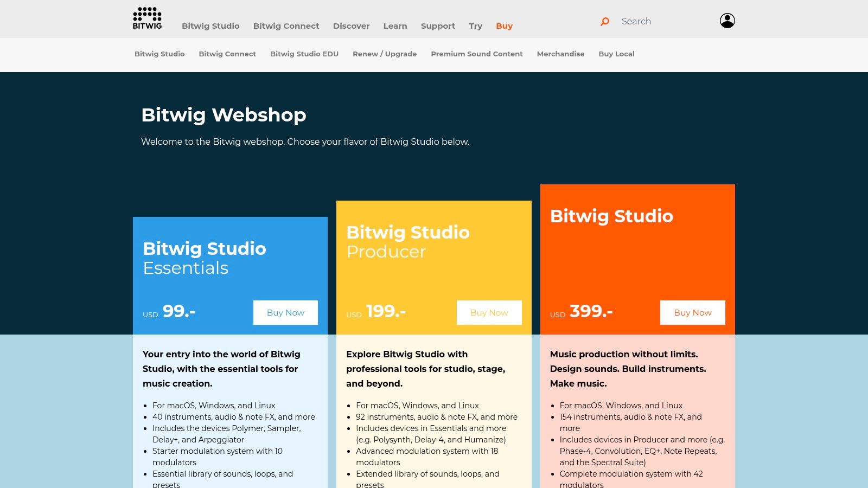Open the Learn menu item

(395, 26)
